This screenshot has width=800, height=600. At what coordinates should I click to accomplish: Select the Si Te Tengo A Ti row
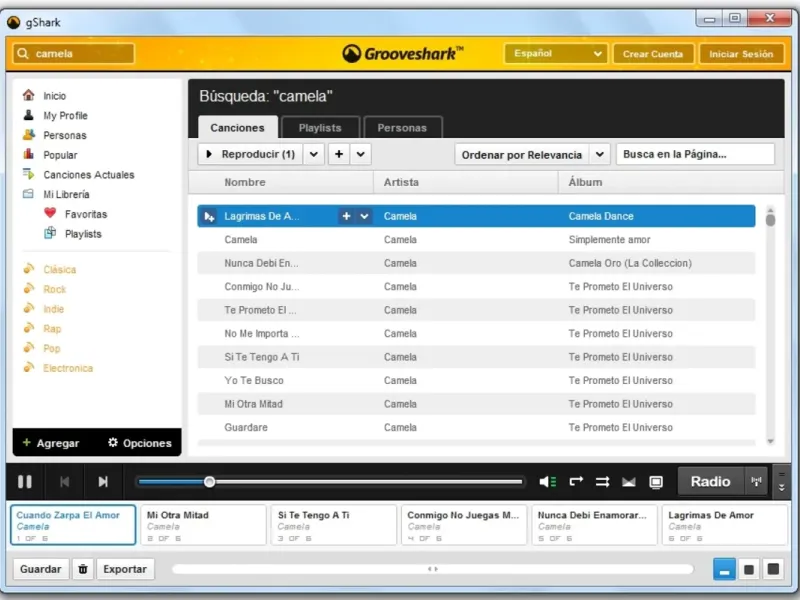point(476,357)
